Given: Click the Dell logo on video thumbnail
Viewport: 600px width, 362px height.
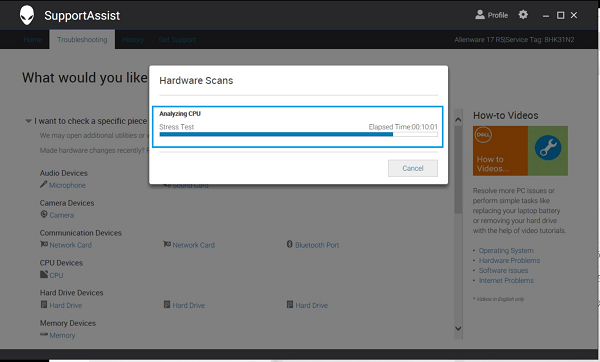Looking at the screenshot, I should click(483, 135).
